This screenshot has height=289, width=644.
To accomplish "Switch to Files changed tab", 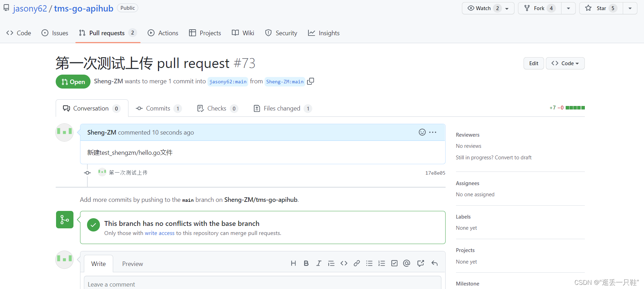I will [x=283, y=108].
